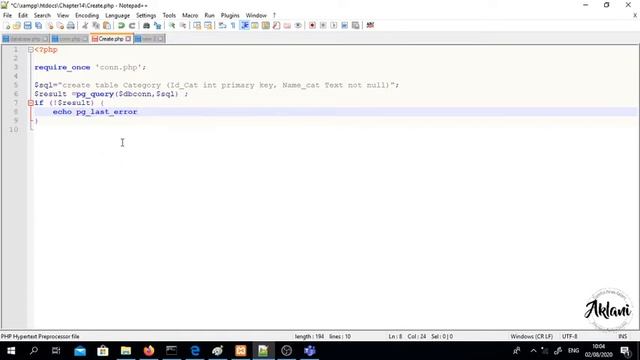
Task: Open the Macro menu
Action: tap(190, 16)
